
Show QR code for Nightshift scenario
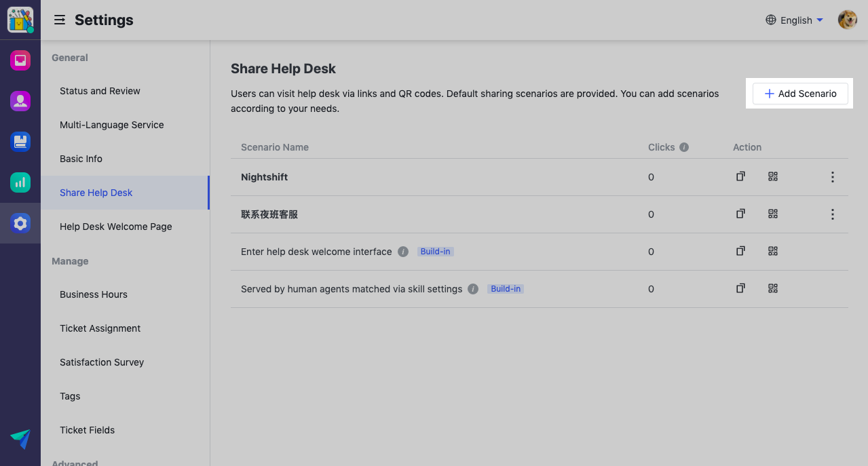tap(773, 177)
